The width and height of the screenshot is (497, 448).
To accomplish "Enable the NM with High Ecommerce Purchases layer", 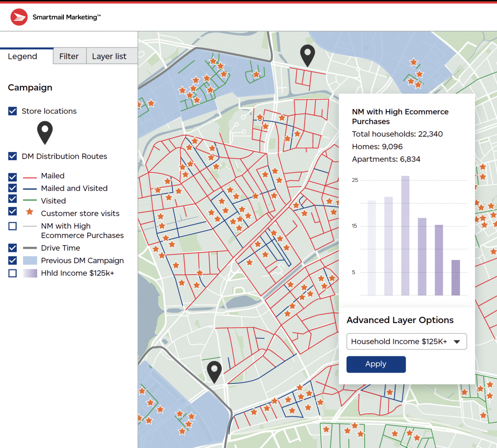I will point(12,226).
